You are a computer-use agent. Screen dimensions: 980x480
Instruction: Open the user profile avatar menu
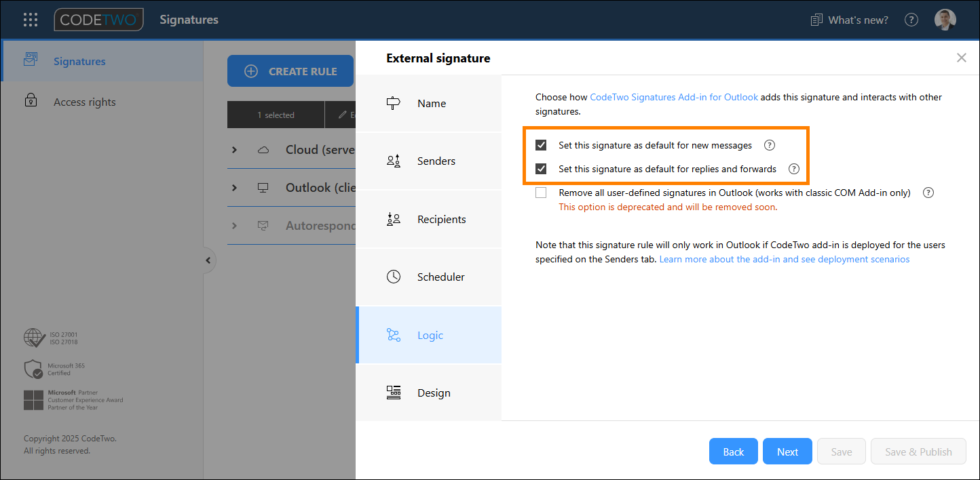click(945, 20)
